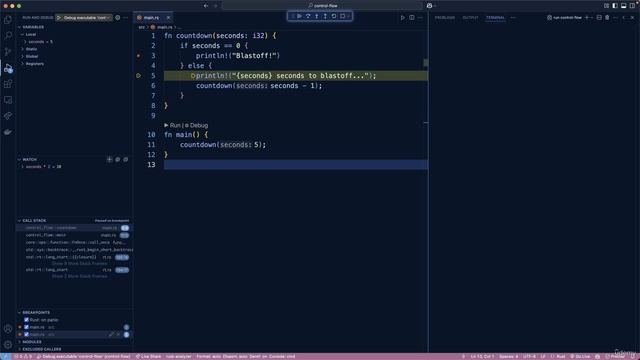Open the Remote Explorer view
The image size is (640, 360).
click(x=8, y=100)
